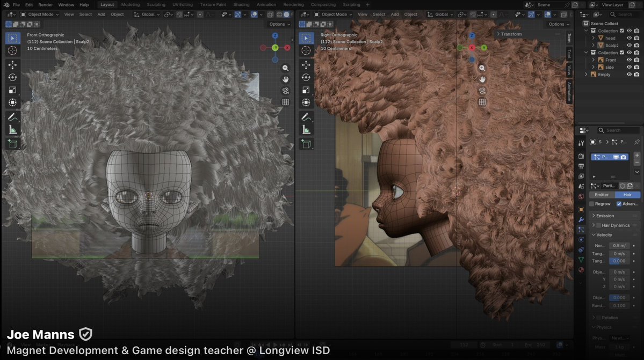The image size is (644, 360).
Task: Select the Add Cube tool in left viewport
Action: 12,144
